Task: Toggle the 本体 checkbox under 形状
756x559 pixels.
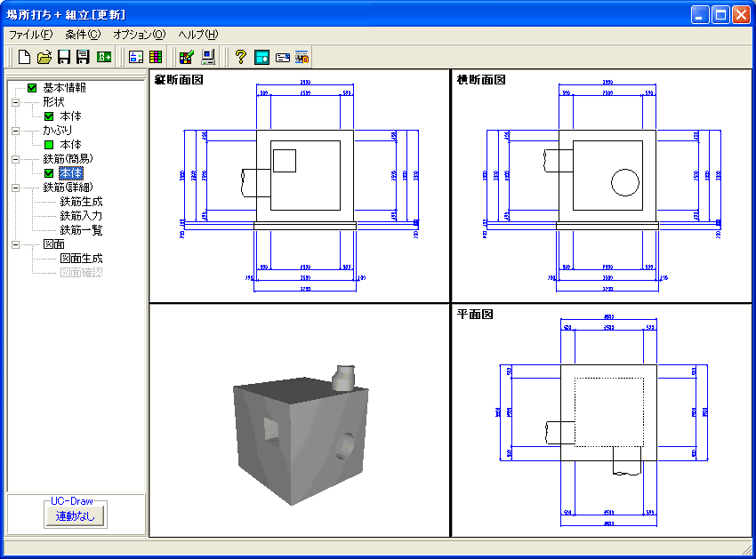Action: click(x=49, y=116)
